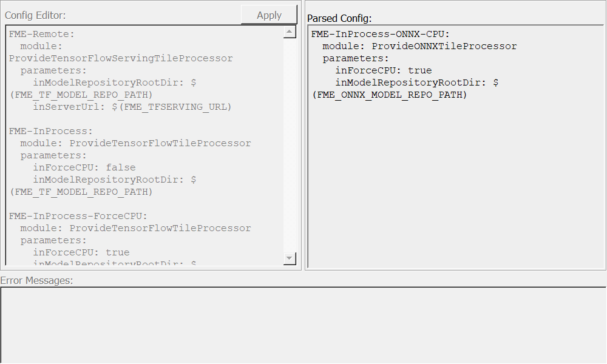The height and width of the screenshot is (364, 607).
Task: Click the Parsed Config: label
Action: point(339,18)
